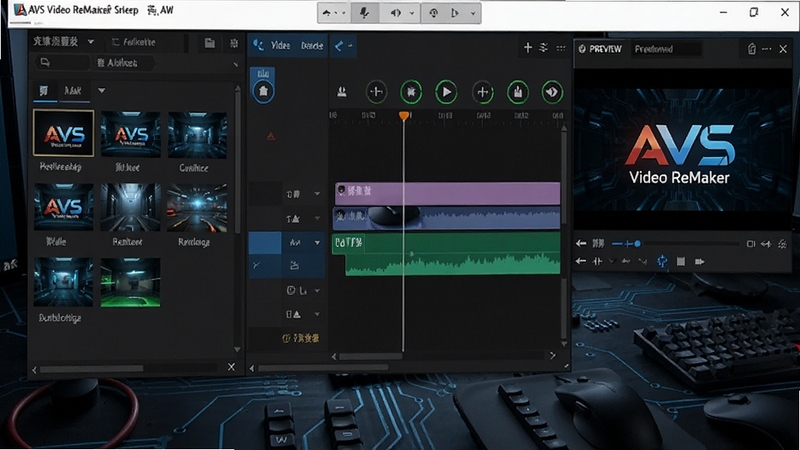Image resolution: width=800 pixels, height=450 pixels.
Task: Select the first AVS thumbnail in media library
Action: (x=63, y=133)
